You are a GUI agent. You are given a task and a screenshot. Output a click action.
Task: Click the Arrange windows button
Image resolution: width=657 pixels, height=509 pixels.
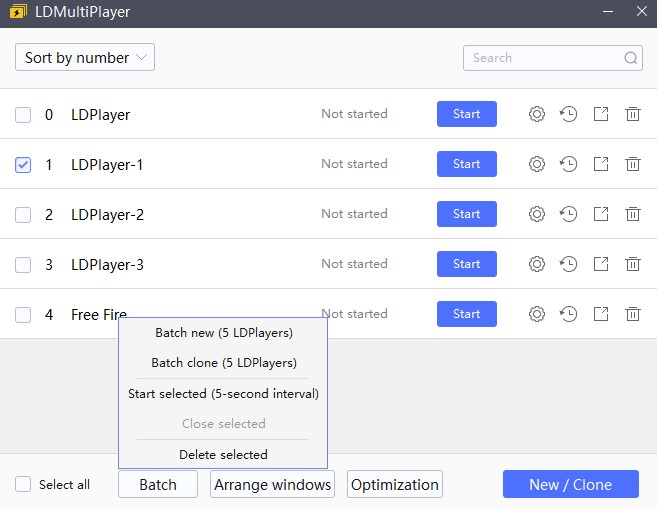pyautogui.click(x=272, y=484)
